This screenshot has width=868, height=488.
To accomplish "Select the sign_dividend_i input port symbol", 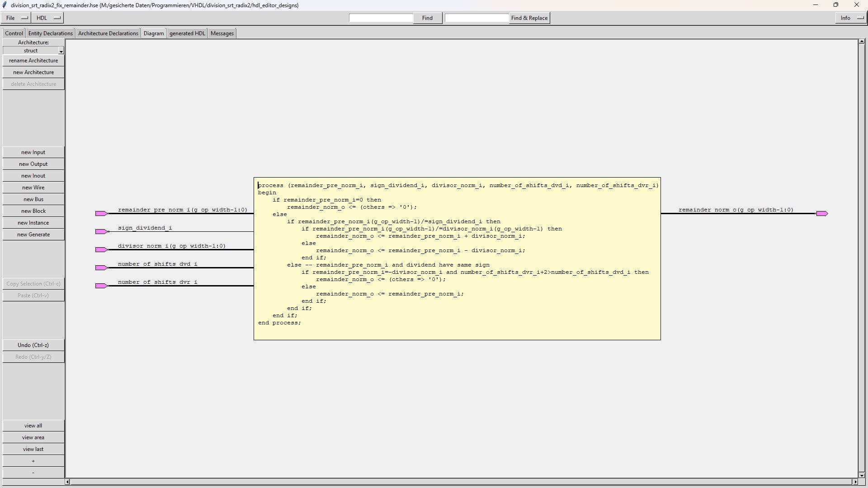I will click(101, 231).
